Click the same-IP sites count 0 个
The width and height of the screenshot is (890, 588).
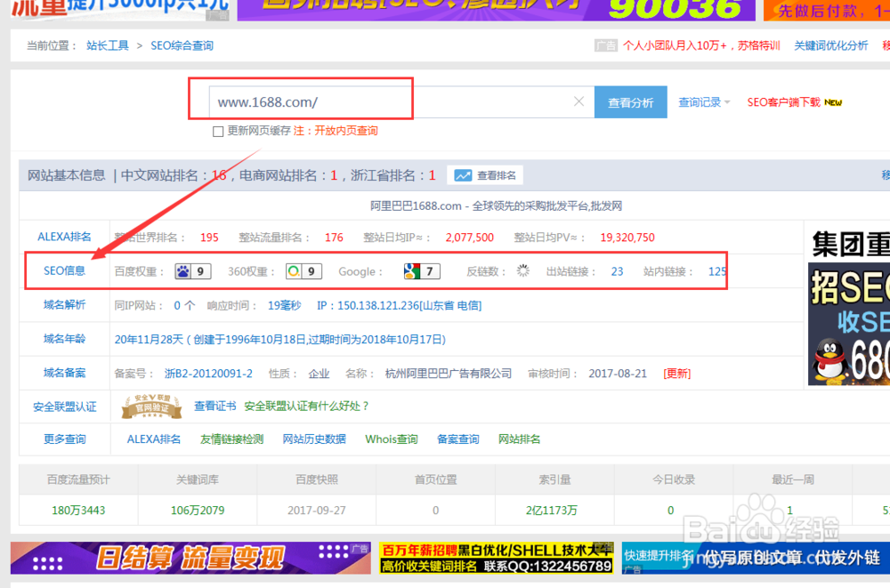point(184,305)
